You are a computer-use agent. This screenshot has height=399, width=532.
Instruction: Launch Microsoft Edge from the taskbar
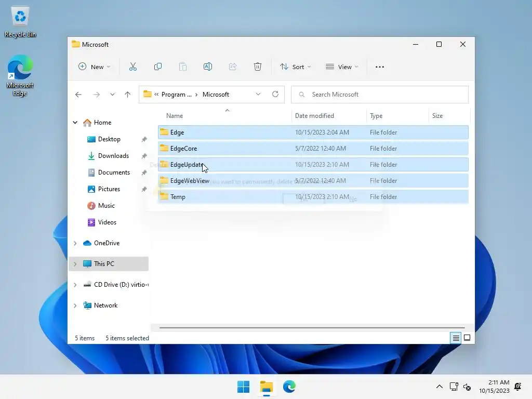[289, 387]
